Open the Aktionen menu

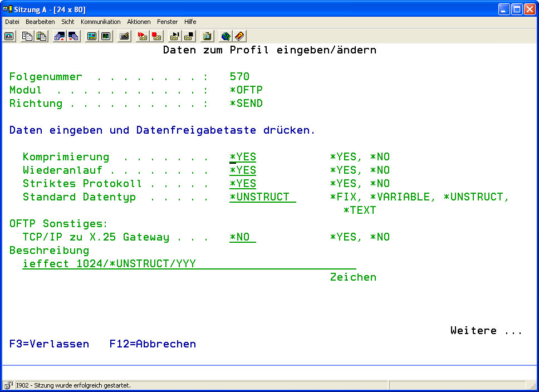[139, 22]
